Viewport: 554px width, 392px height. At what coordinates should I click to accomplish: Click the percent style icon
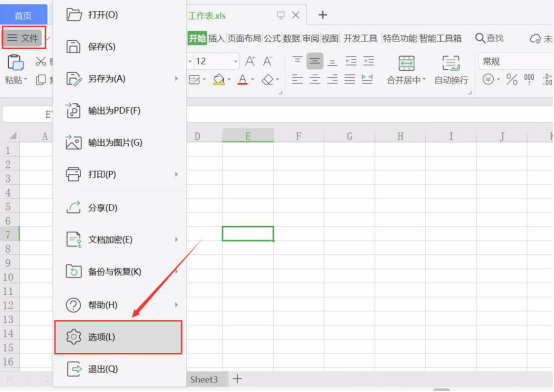512,80
